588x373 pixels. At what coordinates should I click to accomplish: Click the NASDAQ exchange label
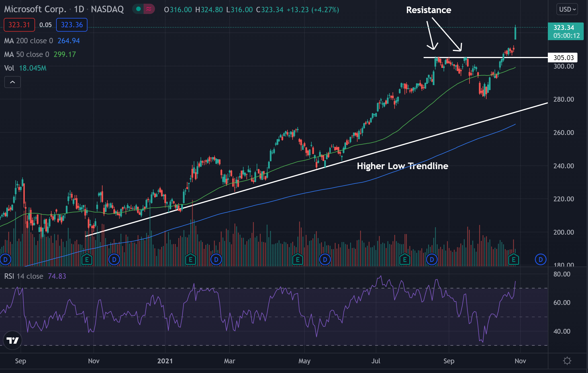point(107,9)
